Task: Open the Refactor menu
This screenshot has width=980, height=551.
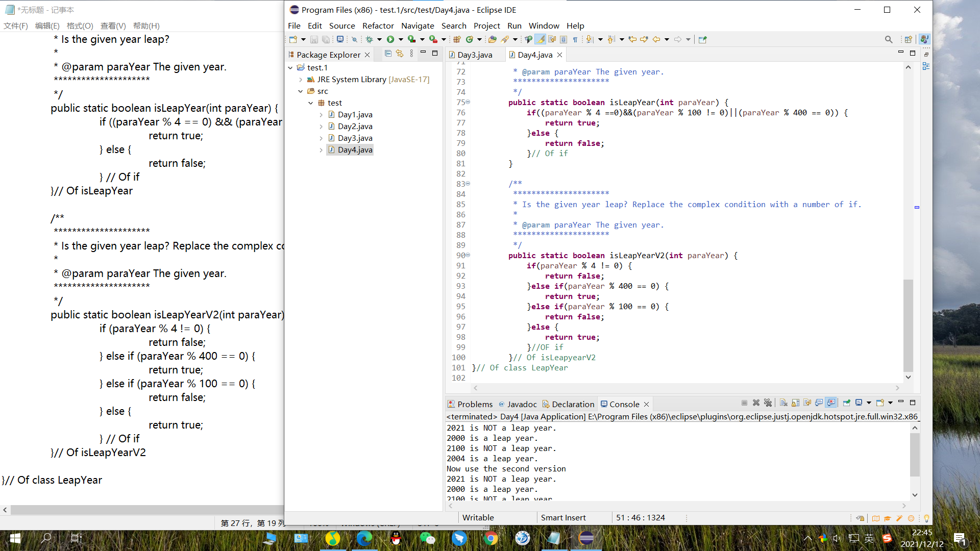Action: [378, 26]
